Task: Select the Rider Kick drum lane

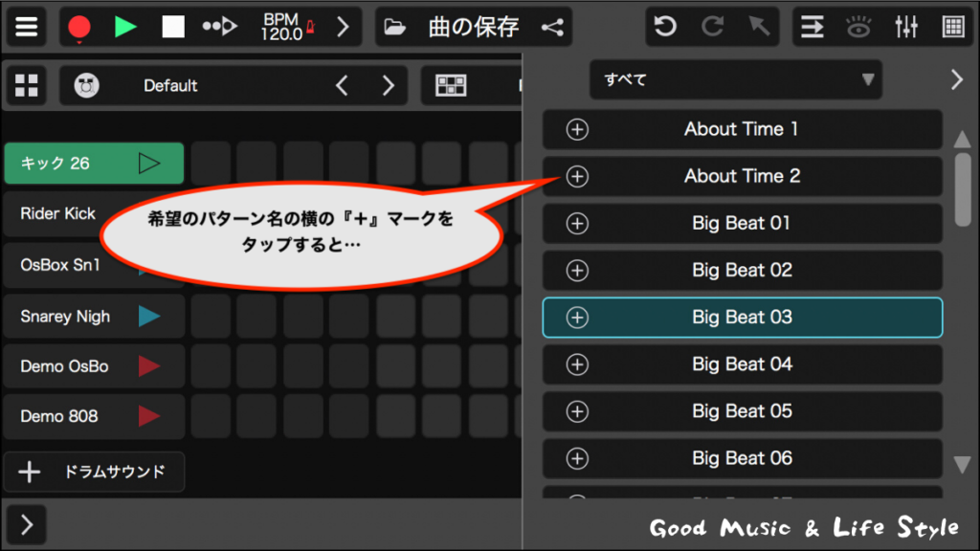Action: (57, 213)
